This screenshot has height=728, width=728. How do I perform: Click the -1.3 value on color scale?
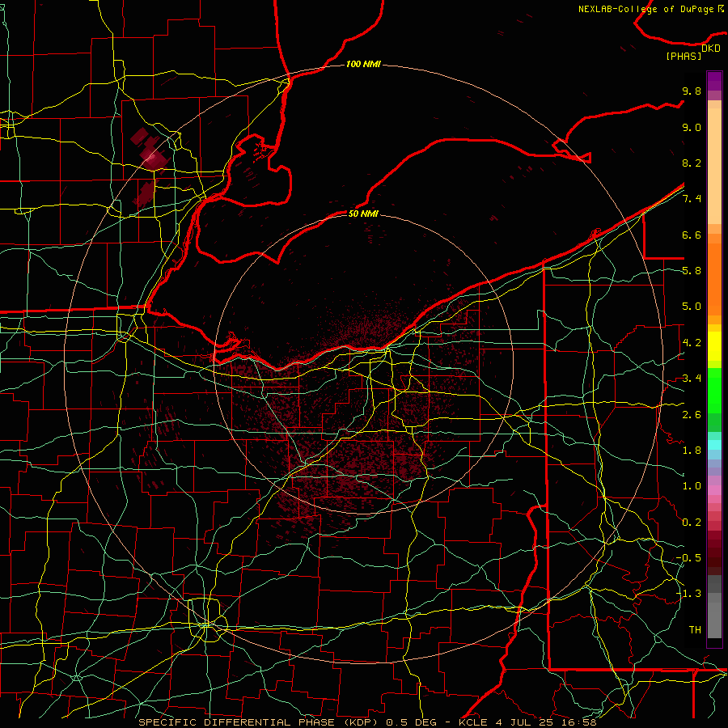coord(688,594)
